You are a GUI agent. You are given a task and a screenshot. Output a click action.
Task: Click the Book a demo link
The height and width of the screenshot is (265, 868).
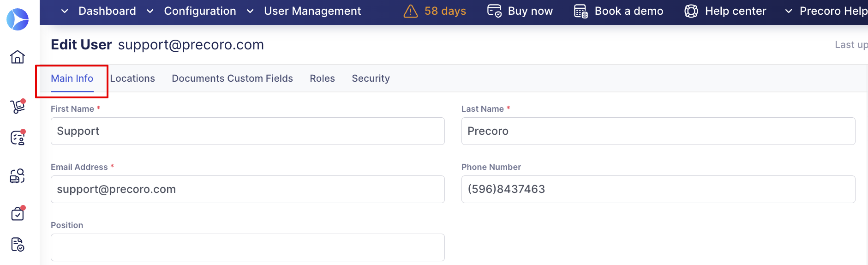(x=618, y=11)
